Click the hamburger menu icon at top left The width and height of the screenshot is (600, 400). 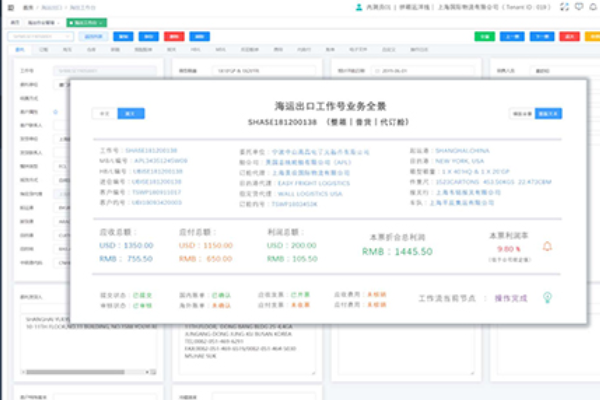click(x=12, y=6)
